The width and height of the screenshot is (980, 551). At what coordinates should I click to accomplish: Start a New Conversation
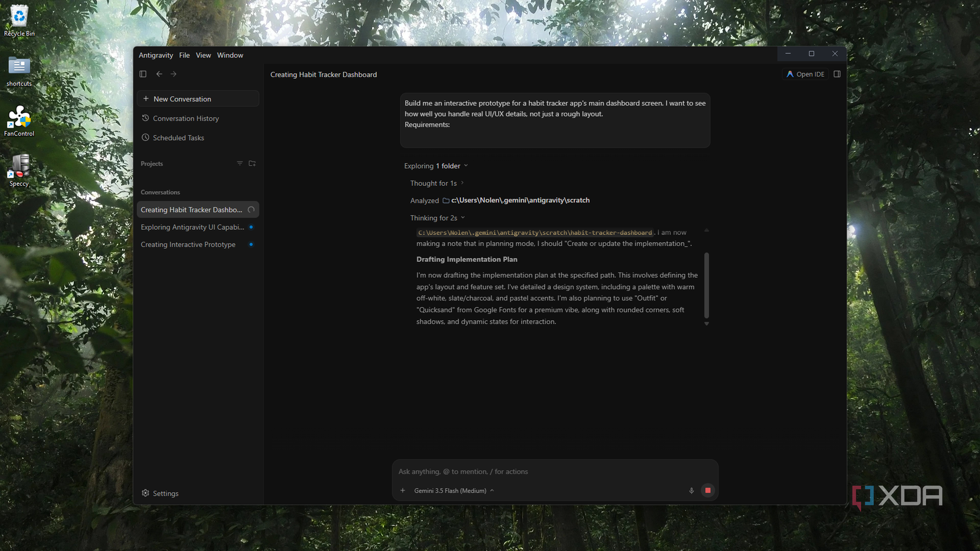click(x=198, y=99)
